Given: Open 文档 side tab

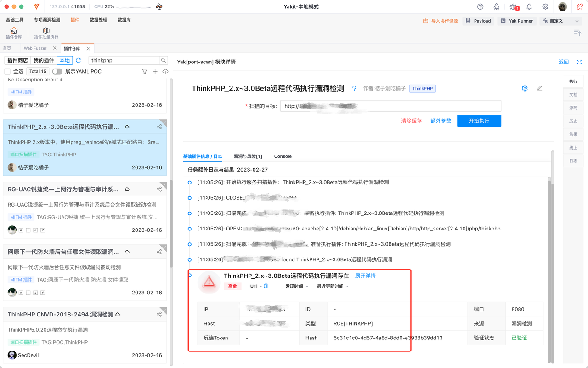Looking at the screenshot, I should 573,94.
